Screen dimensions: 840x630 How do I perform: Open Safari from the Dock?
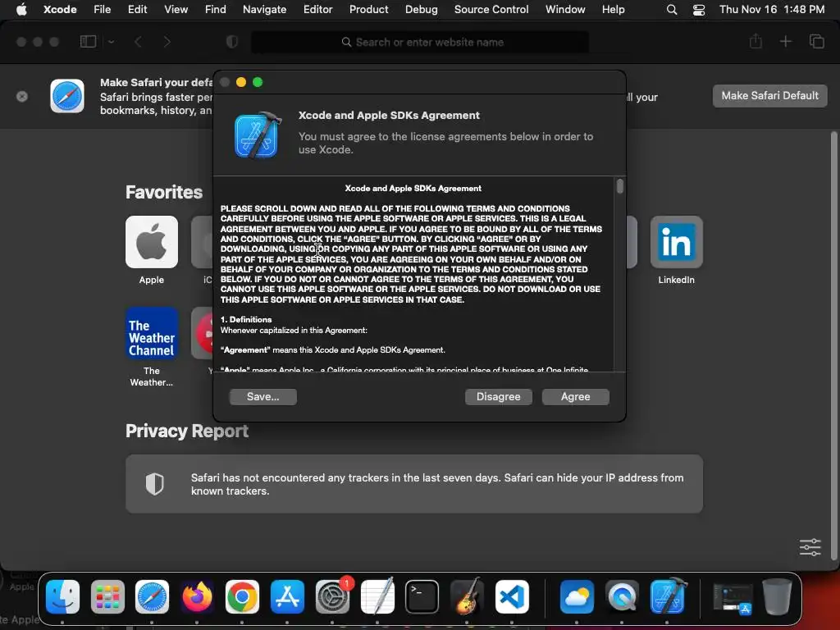(152, 596)
